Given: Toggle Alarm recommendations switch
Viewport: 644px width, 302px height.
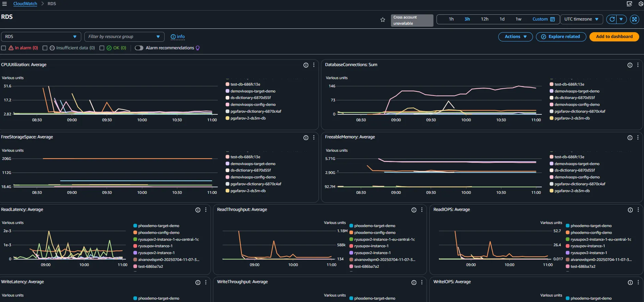Looking at the screenshot, I should pos(139,48).
